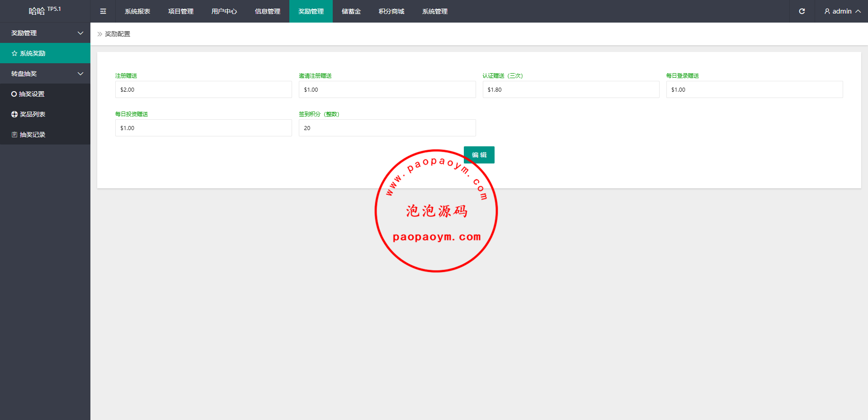Click the refresh icon in top bar
868x420 pixels.
click(802, 11)
